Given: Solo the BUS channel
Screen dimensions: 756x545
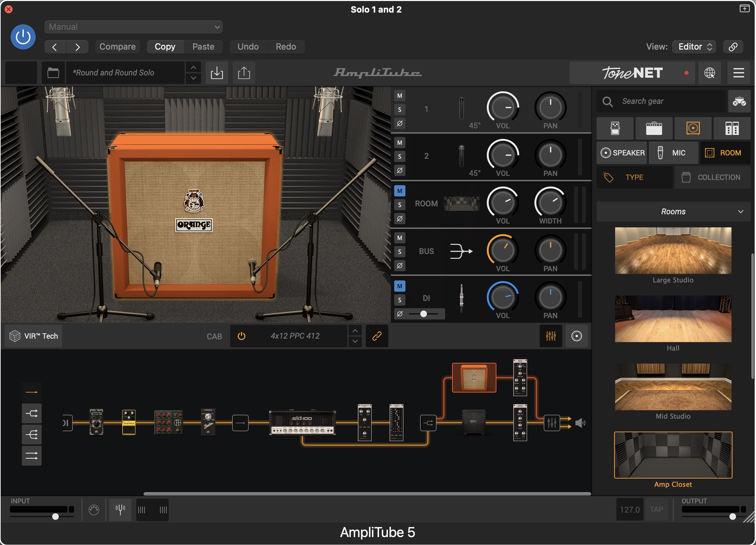Looking at the screenshot, I should pos(400,252).
